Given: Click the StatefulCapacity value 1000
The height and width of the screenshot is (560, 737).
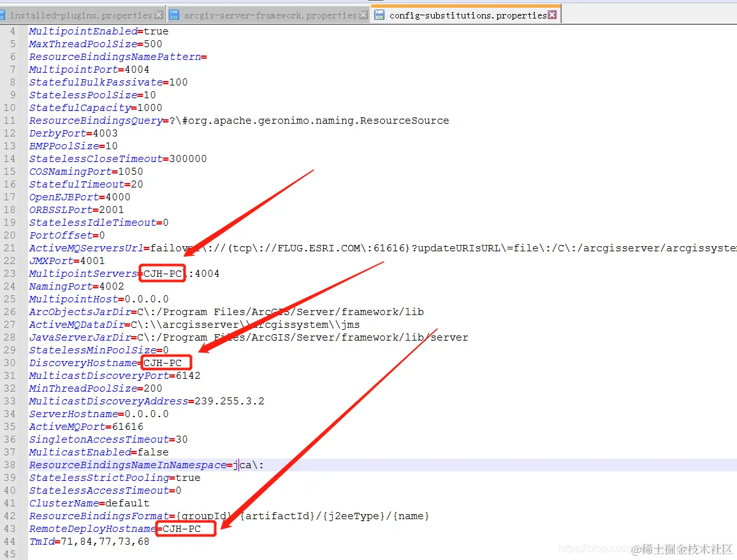Looking at the screenshot, I should pyautogui.click(x=149, y=108).
